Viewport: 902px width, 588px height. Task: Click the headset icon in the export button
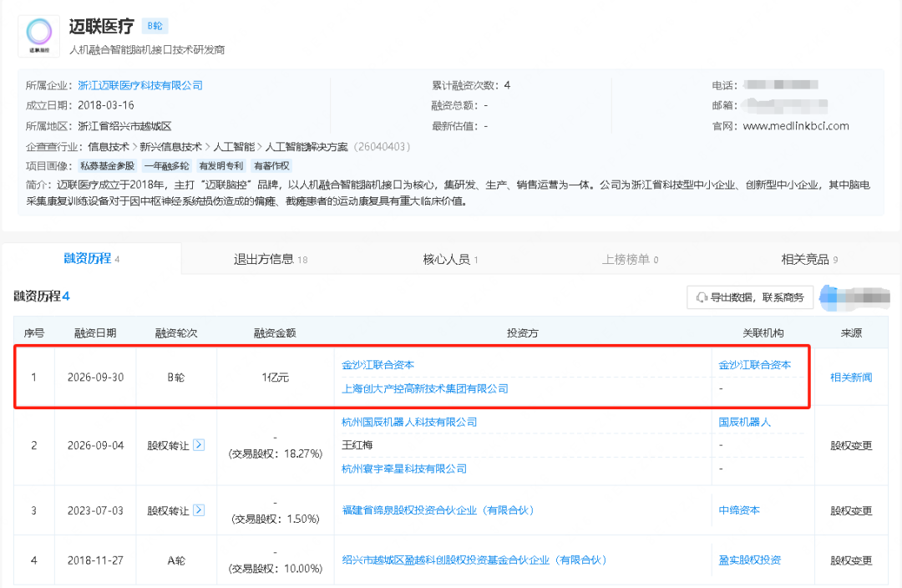tap(702, 297)
